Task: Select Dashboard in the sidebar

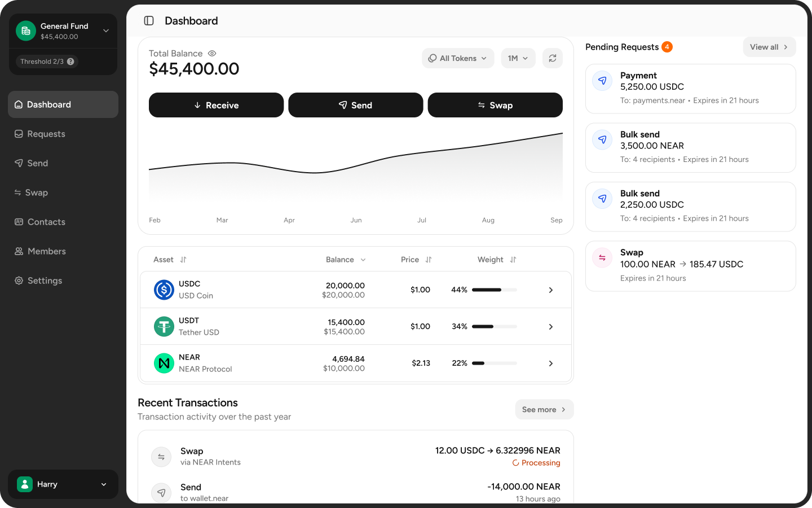Action: point(63,104)
